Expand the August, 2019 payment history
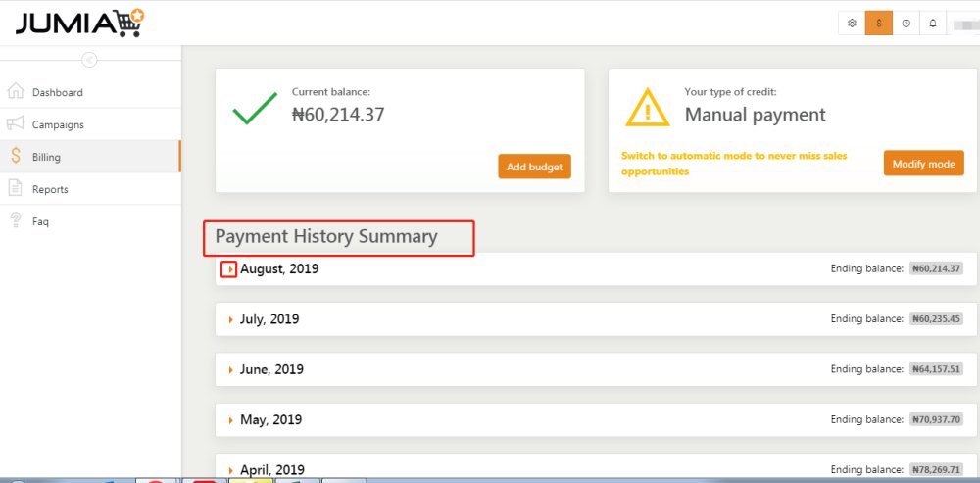This screenshot has height=483, width=980. click(x=230, y=269)
